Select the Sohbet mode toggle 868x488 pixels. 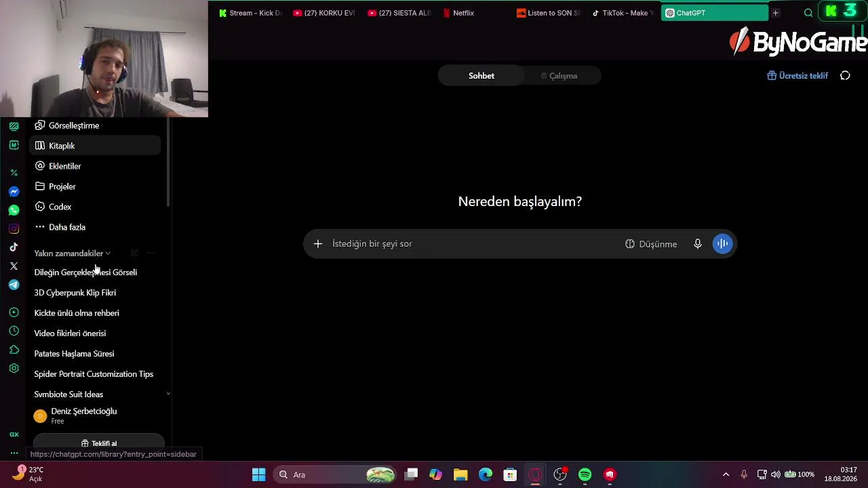pyautogui.click(x=481, y=76)
